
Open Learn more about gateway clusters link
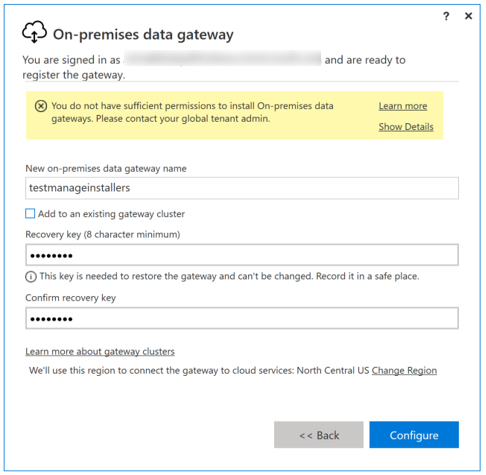tap(100, 352)
